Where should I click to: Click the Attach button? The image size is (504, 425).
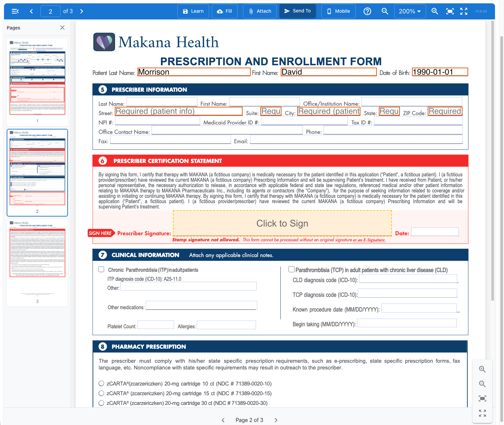click(260, 11)
